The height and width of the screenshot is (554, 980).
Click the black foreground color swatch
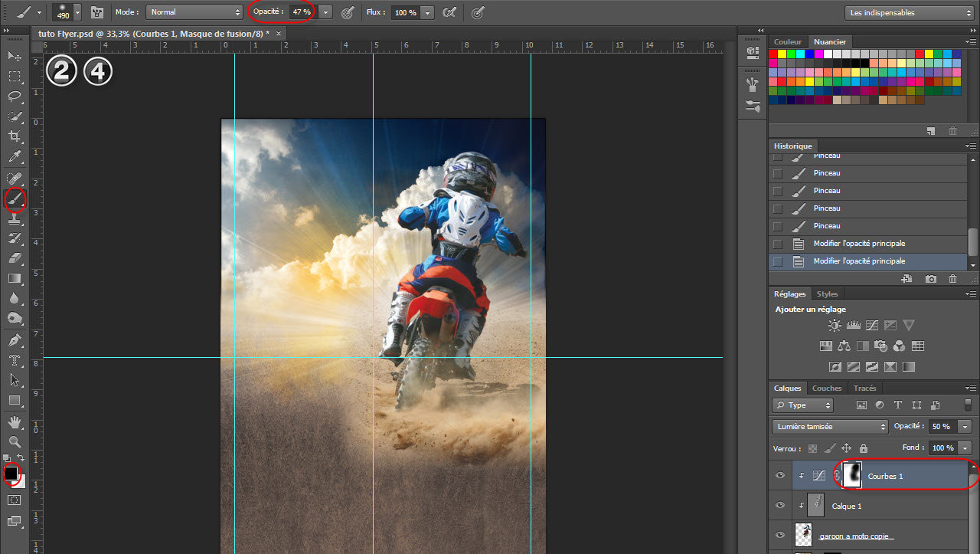11,474
